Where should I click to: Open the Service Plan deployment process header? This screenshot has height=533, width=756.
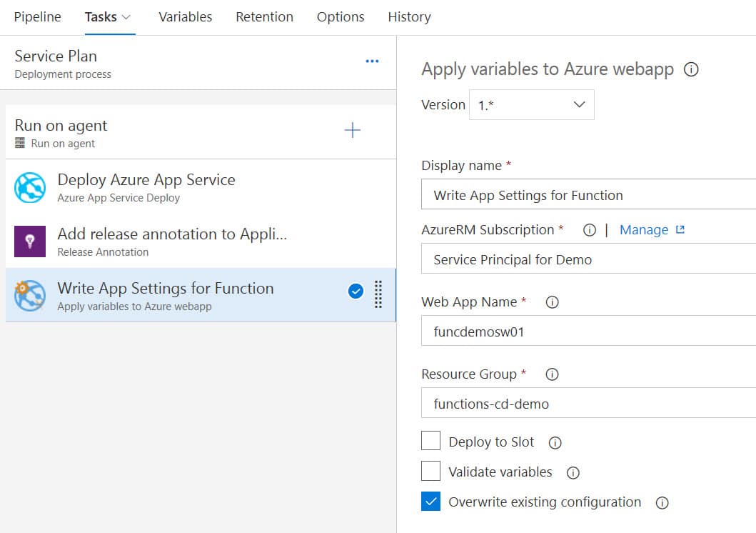(198, 63)
